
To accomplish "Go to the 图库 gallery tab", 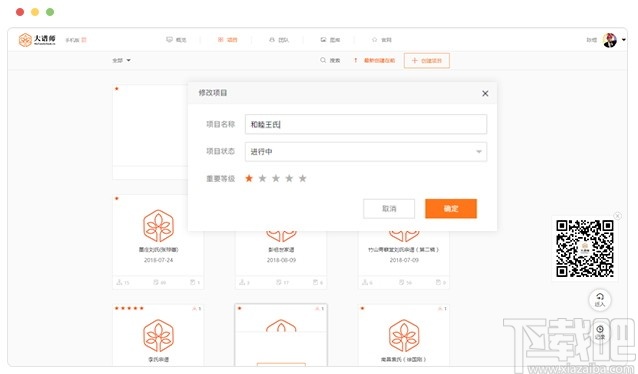I will click(x=330, y=40).
